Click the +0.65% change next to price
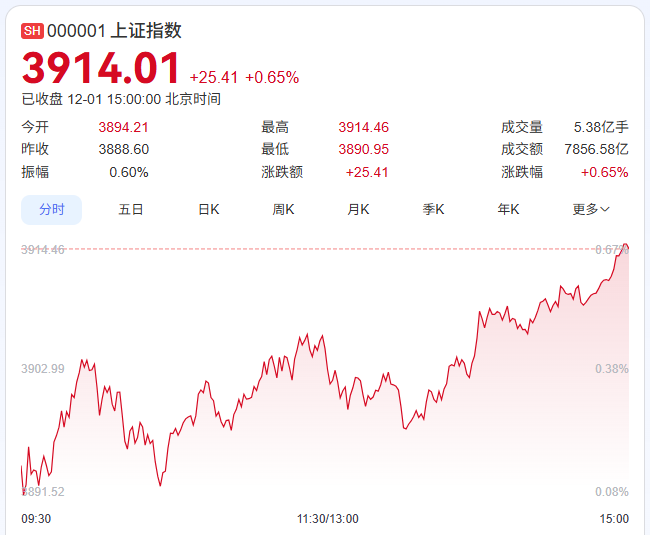The image size is (650, 535). point(272,77)
